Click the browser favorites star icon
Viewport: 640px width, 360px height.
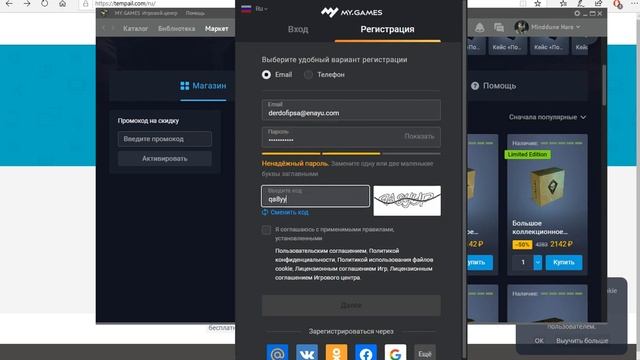538,4
